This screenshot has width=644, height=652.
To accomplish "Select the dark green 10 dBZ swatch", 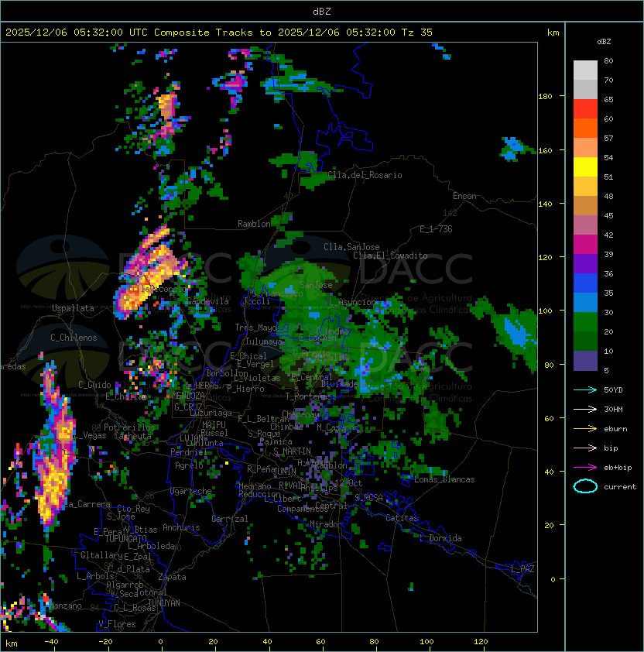I will (585, 341).
